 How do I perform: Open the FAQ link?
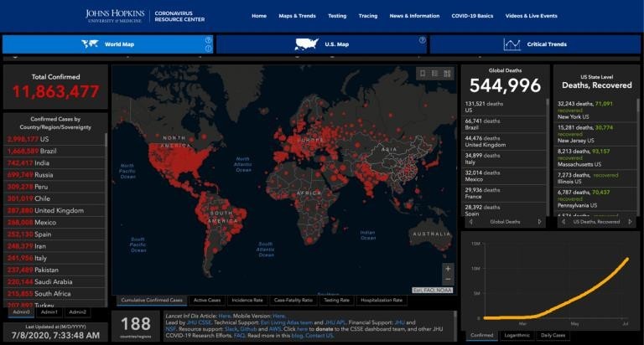click(239, 336)
